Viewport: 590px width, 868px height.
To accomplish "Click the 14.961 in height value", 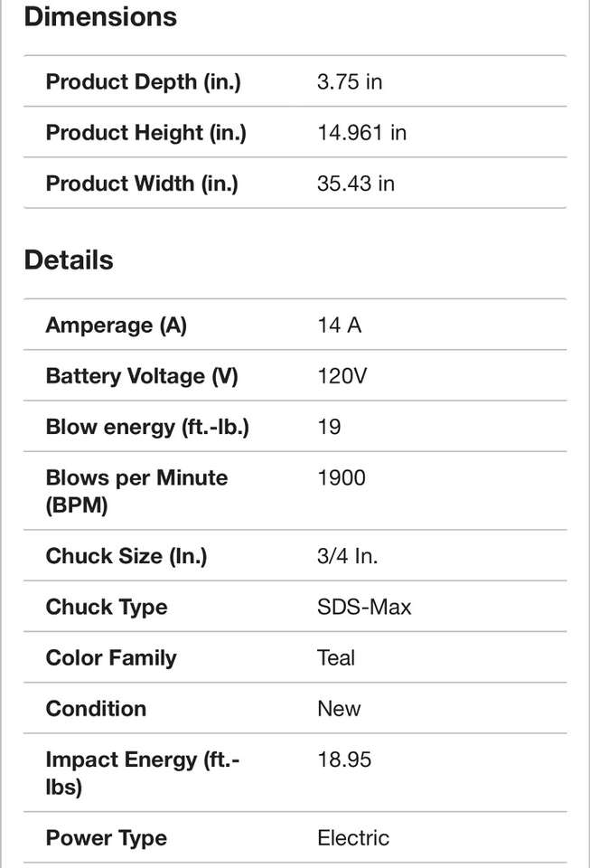I will tap(361, 133).
